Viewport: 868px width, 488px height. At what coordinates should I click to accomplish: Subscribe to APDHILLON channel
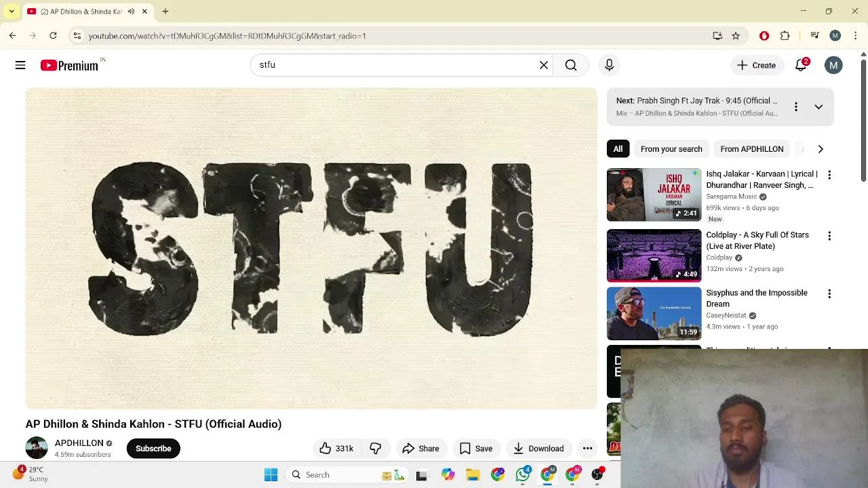tap(153, 449)
